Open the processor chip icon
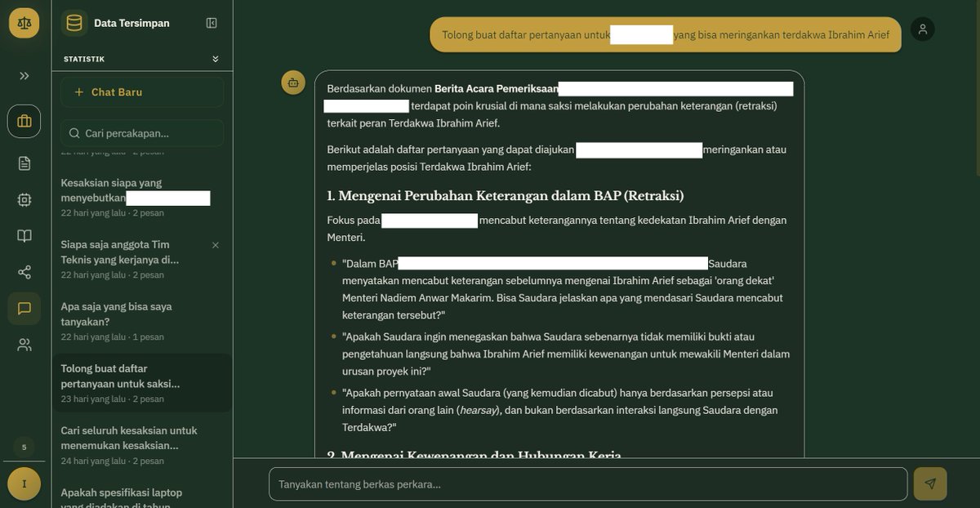This screenshot has width=980, height=508. 24,199
